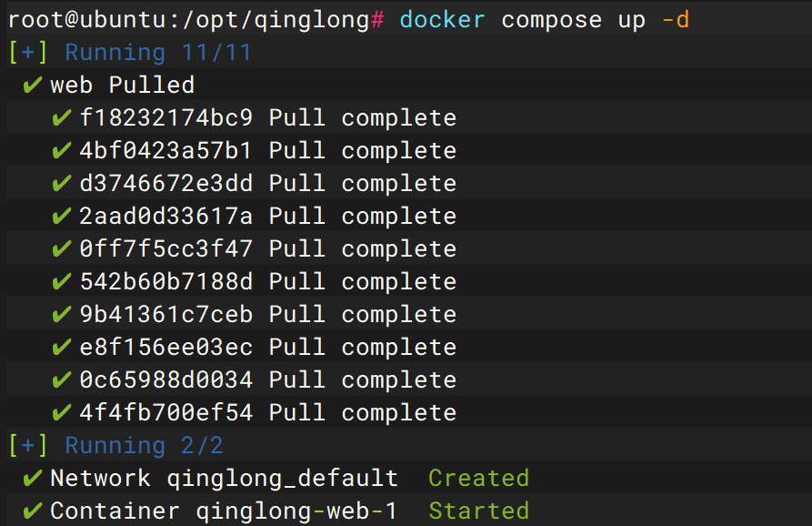
Task: Click the checkmark beside Container qinglong-web-1
Action: point(32,511)
